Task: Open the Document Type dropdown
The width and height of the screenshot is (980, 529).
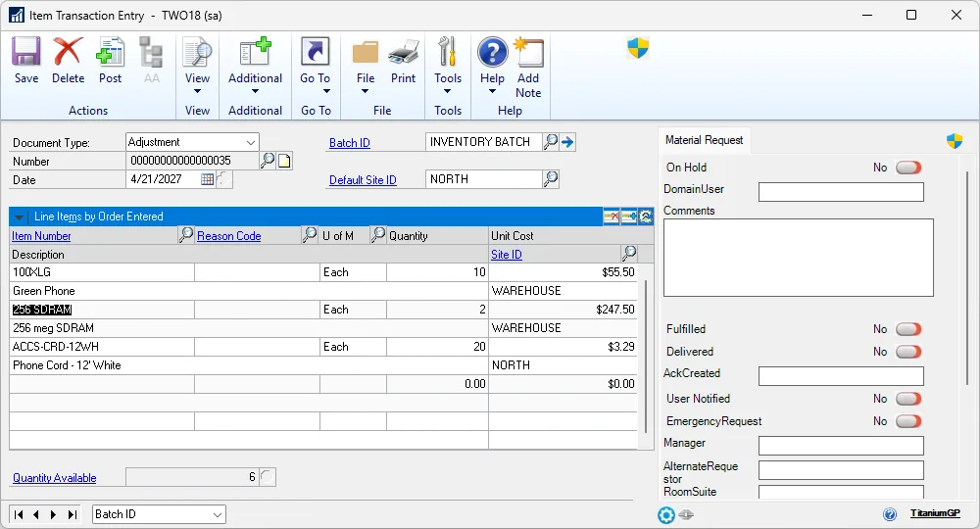Action: [x=250, y=142]
